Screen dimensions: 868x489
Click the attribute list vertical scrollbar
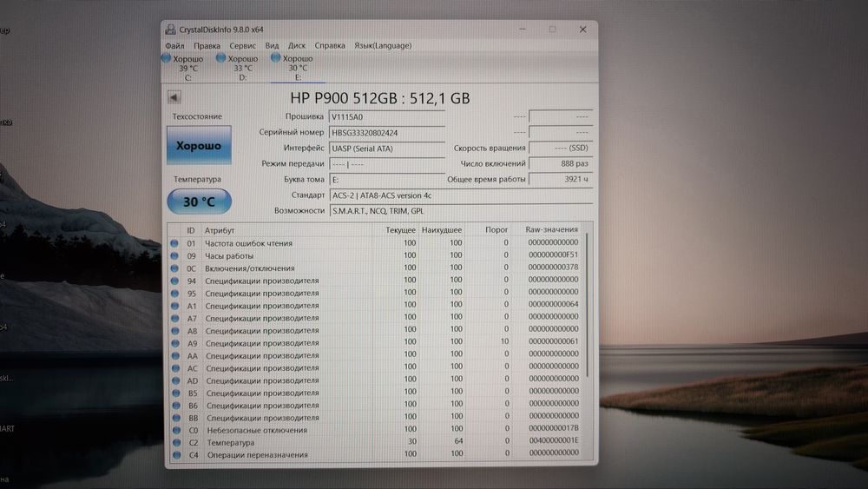[x=588, y=305]
